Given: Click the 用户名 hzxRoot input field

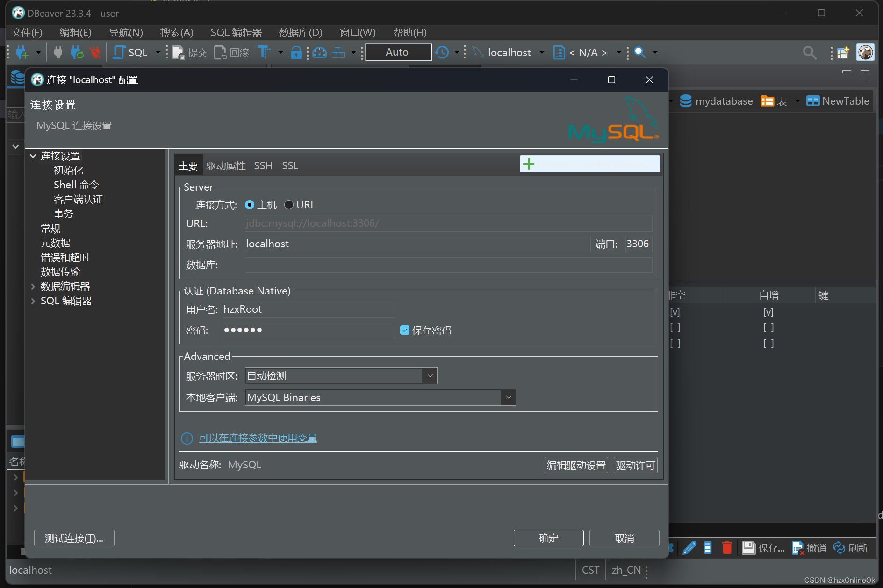Looking at the screenshot, I should tap(309, 309).
